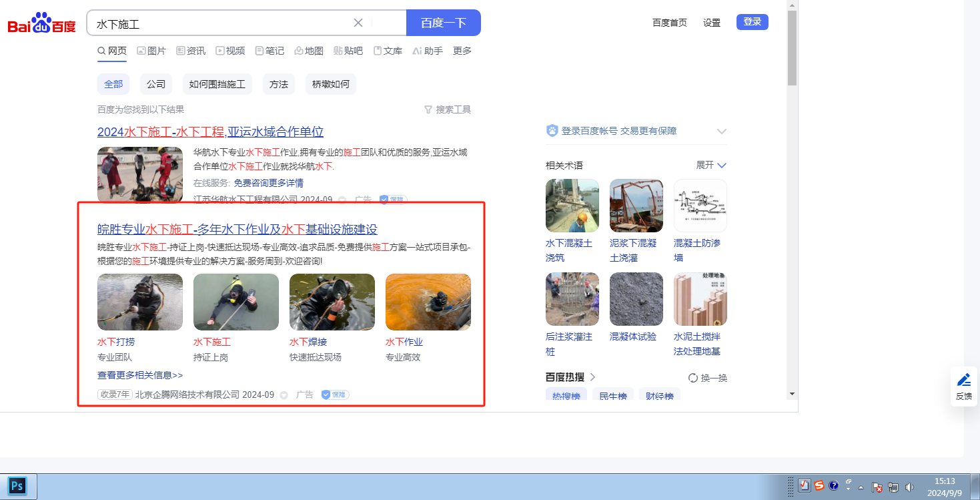
Task: Switch to the 笔记 tab
Action: pyautogui.click(x=270, y=51)
